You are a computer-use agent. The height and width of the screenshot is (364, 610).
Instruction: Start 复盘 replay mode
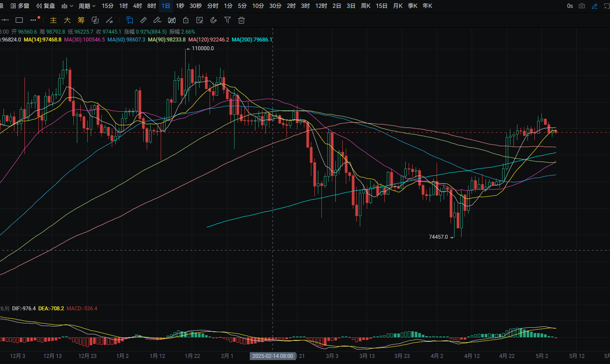click(46, 6)
